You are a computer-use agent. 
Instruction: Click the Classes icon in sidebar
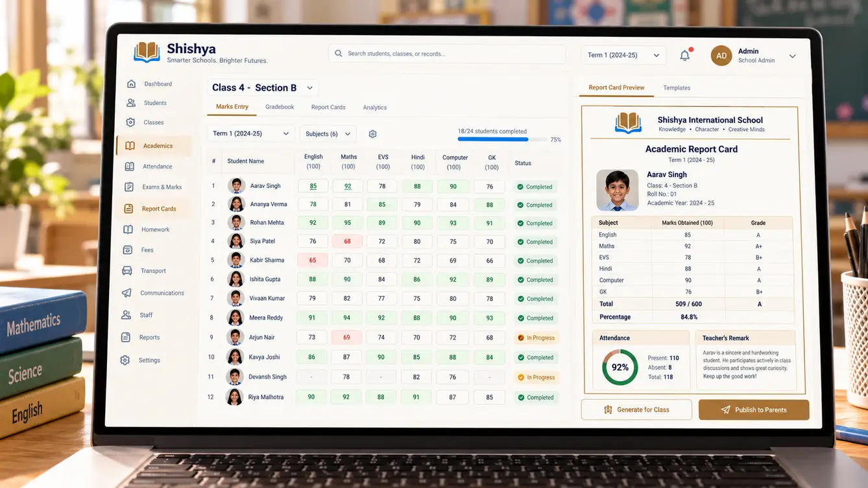pyautogui.click(x=130, y=122)
